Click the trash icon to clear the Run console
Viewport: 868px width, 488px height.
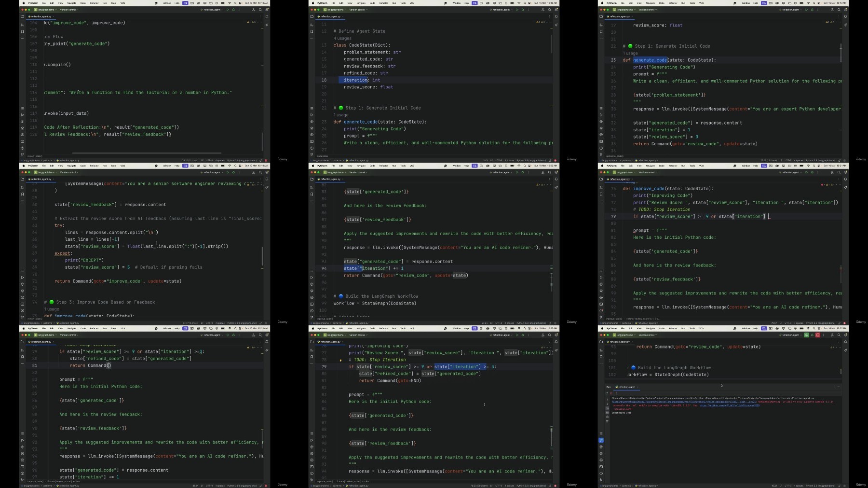(x=607, y=421)
